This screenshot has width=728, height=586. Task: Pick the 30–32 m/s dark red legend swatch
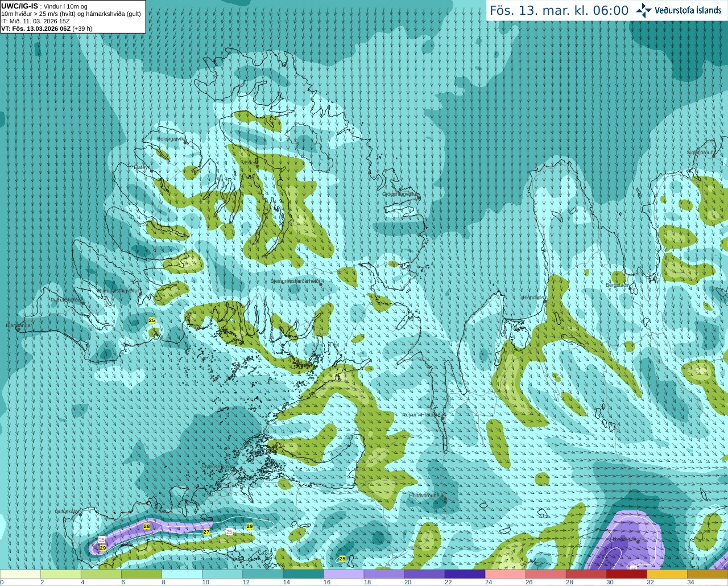626,574
